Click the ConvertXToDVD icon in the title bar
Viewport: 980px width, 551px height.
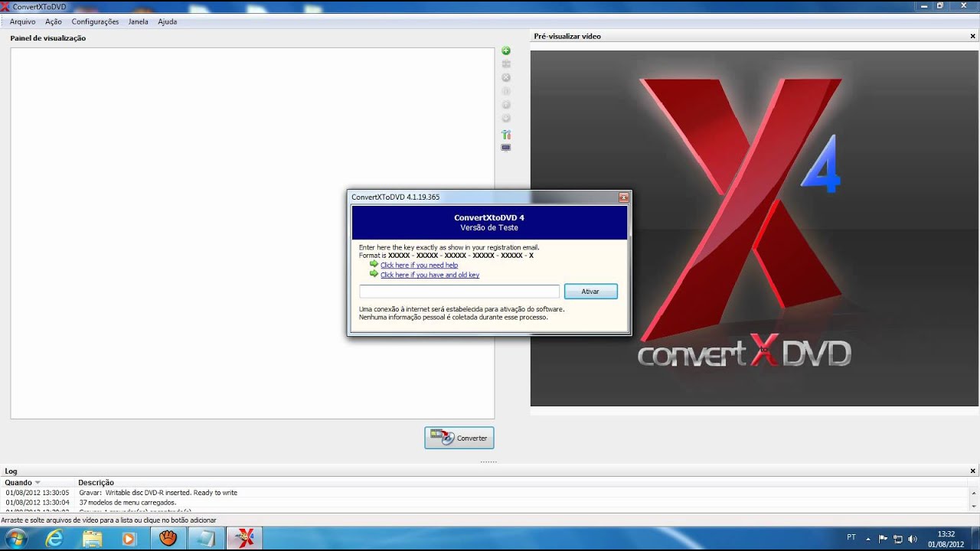(x=5, y=6)
